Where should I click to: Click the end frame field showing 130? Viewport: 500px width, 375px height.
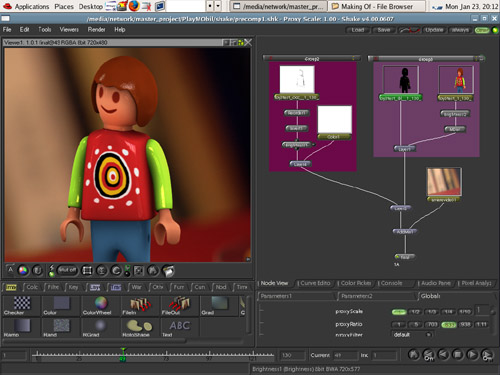pos(292,355)
